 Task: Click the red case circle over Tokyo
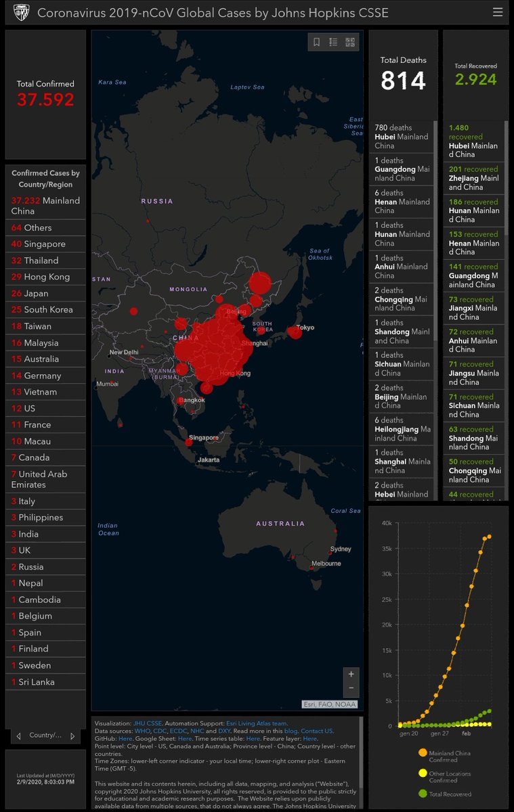pos(295,332)
